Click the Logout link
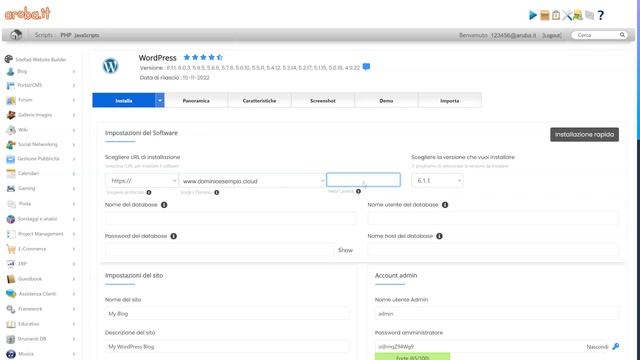Image resolution: width=640 pixels, height=360 pixels. (x=551, y=36)
